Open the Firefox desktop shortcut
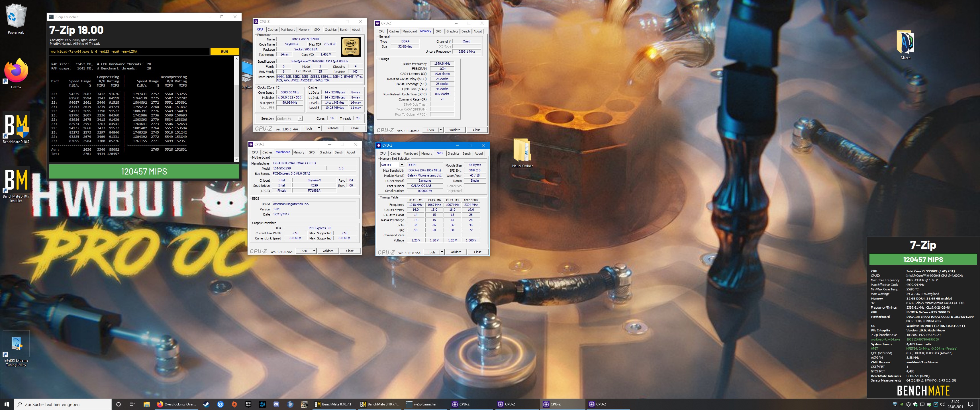The image size is (980, 410). pyautogui.click(x=16, y=73)
